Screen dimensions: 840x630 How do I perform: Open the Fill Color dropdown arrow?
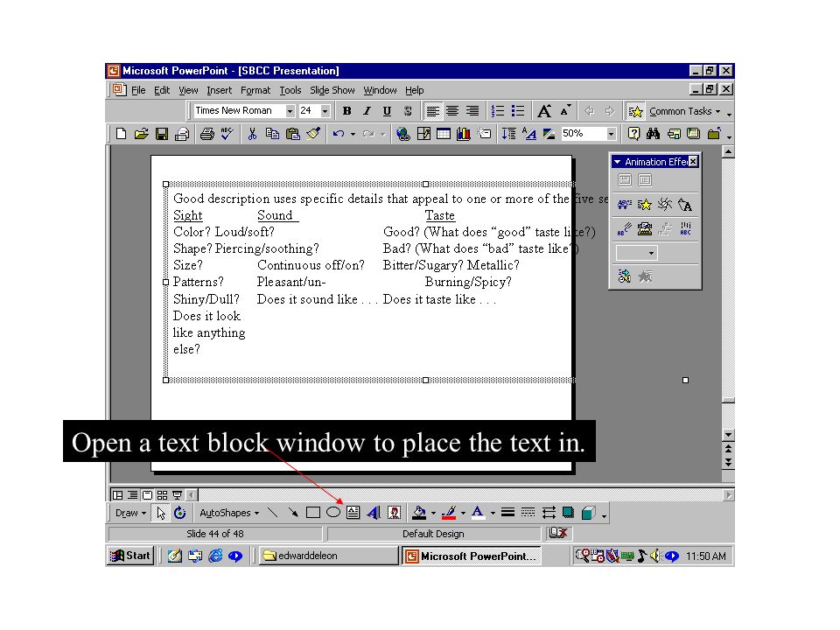coord(433,514)
